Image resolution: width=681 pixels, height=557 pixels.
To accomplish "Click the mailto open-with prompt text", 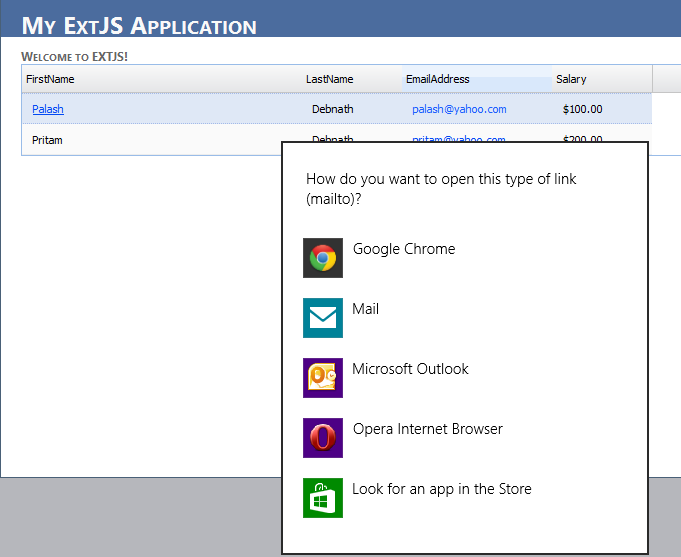I will pos(441,189).
